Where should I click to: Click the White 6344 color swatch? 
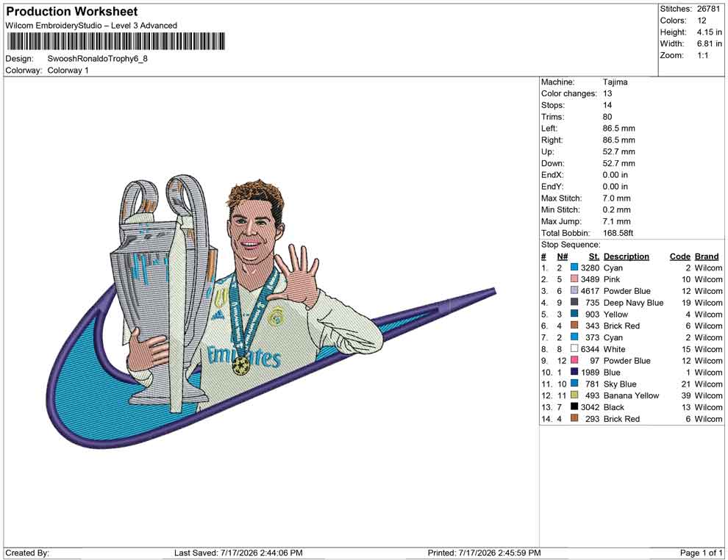pos(574,348)
